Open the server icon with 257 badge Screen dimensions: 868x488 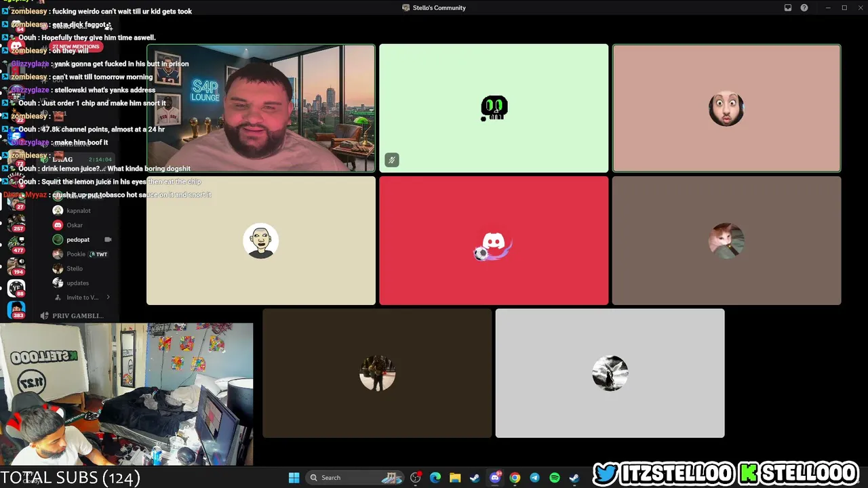[16, 222]
